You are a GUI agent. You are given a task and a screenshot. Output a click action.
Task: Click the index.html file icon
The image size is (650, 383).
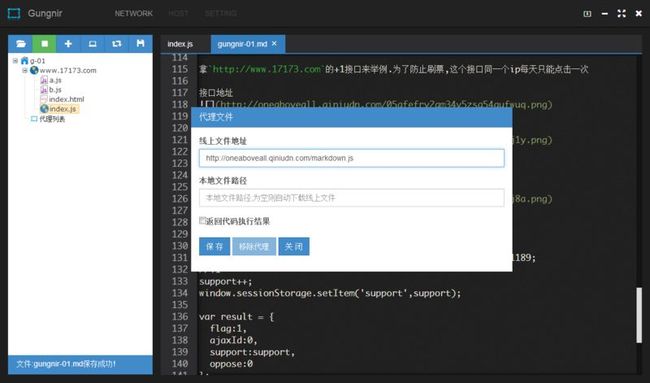(44, 99)
